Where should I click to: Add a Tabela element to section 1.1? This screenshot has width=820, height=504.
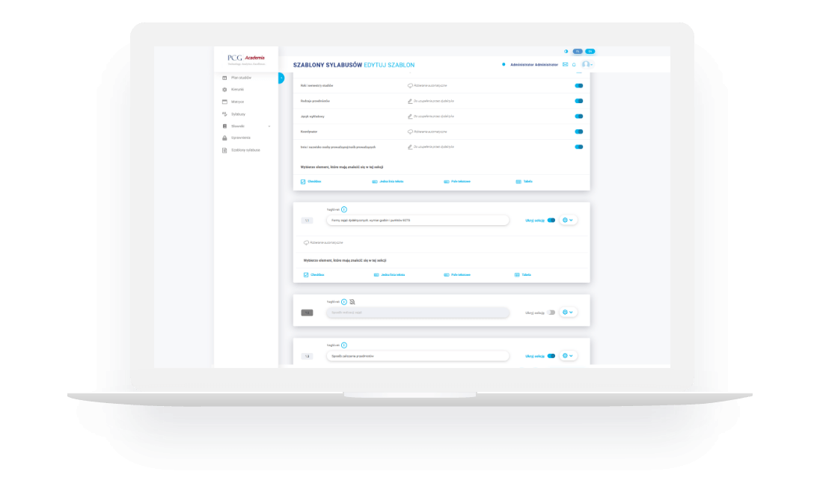click(527, 274)
